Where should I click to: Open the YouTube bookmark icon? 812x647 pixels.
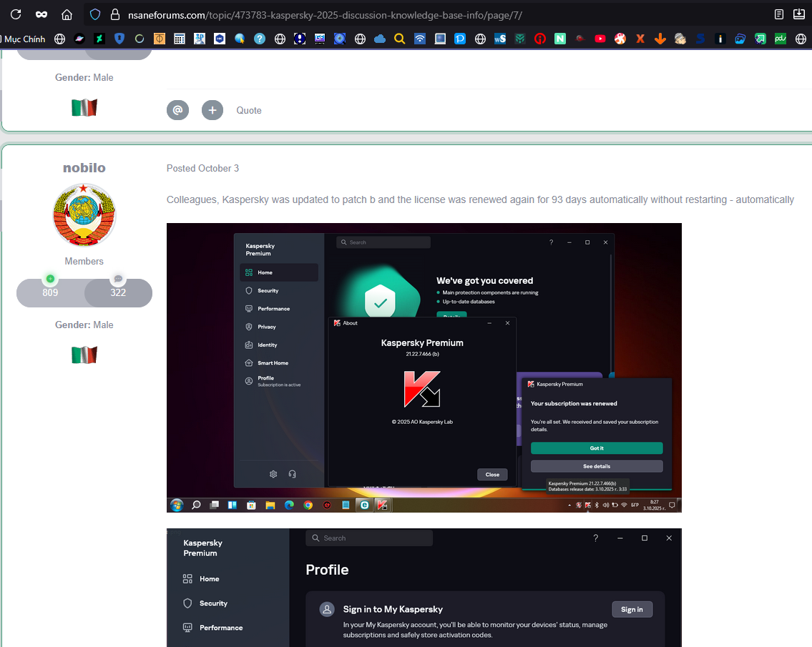600,39
